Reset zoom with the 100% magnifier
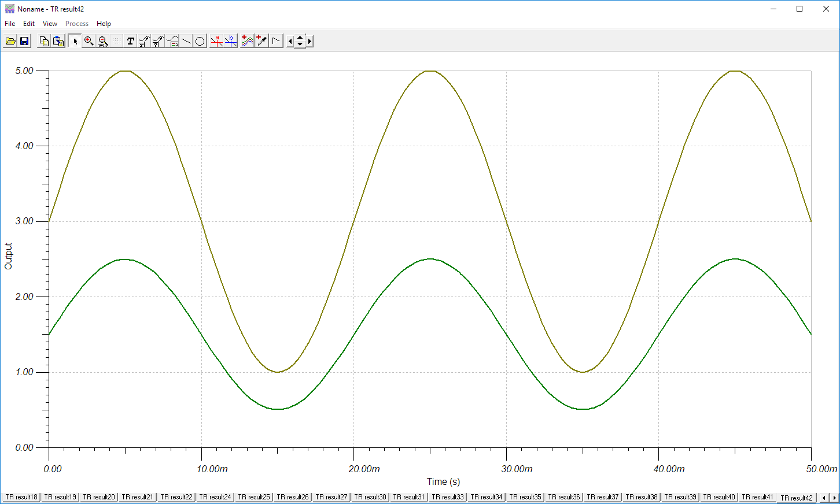Viewport: 840px width, 504px height. pyautogui.click(x=102, y=41)
